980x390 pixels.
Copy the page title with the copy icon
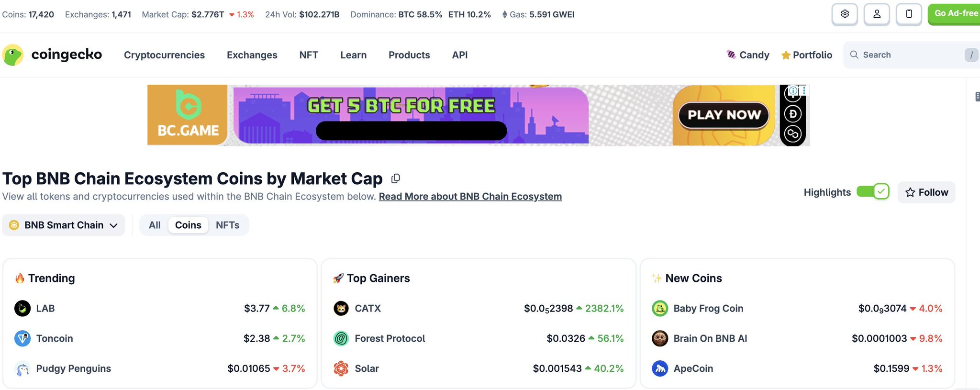(x=396, y=178)
